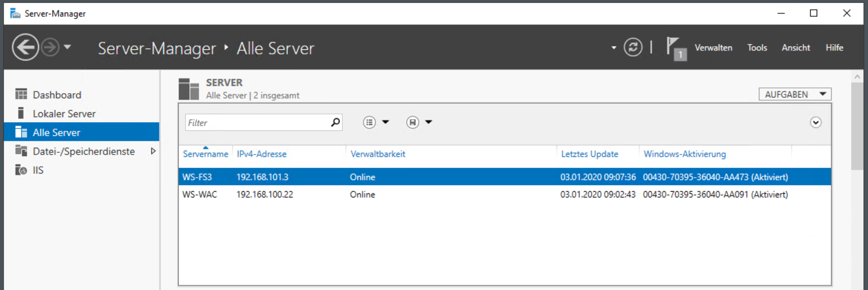This screenshot has width=868, height=290.
Task: Click the Server-Manager title bar icon
Action: [x=15, y=13]
